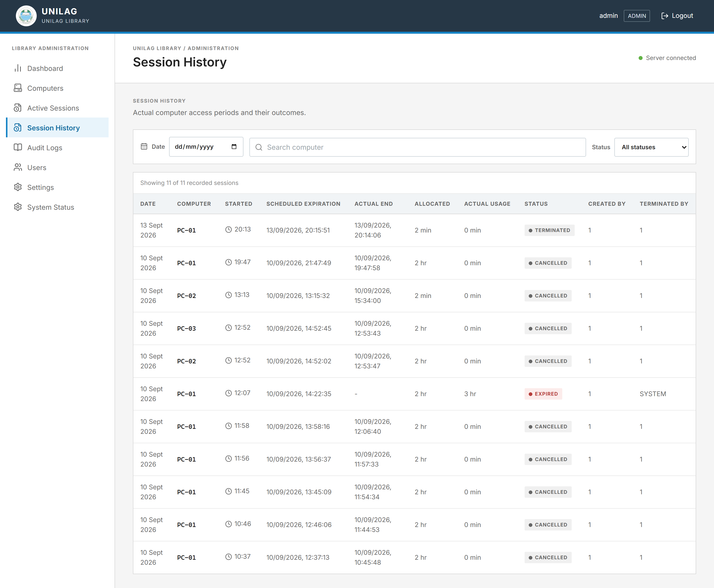Click the admin username text
Viewport: 714px width, 588px height.
[x=608, y=16]
